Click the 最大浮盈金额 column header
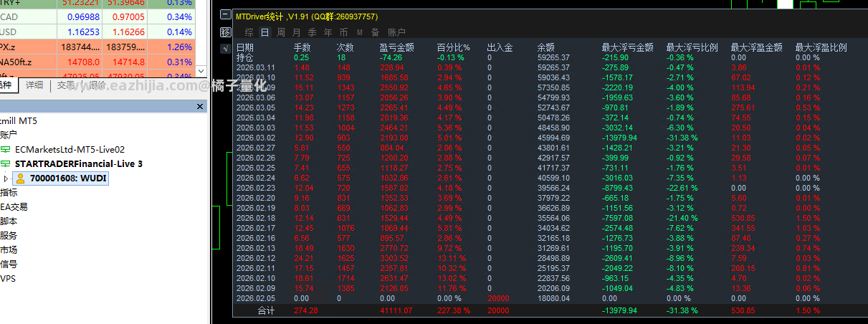868x324 pixels. [x=756, y=48]
